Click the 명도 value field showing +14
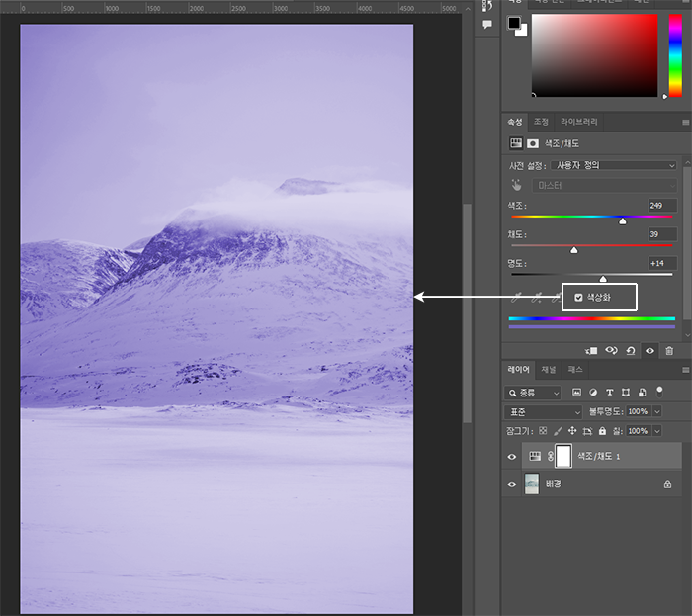 click(x=662, y=263)
